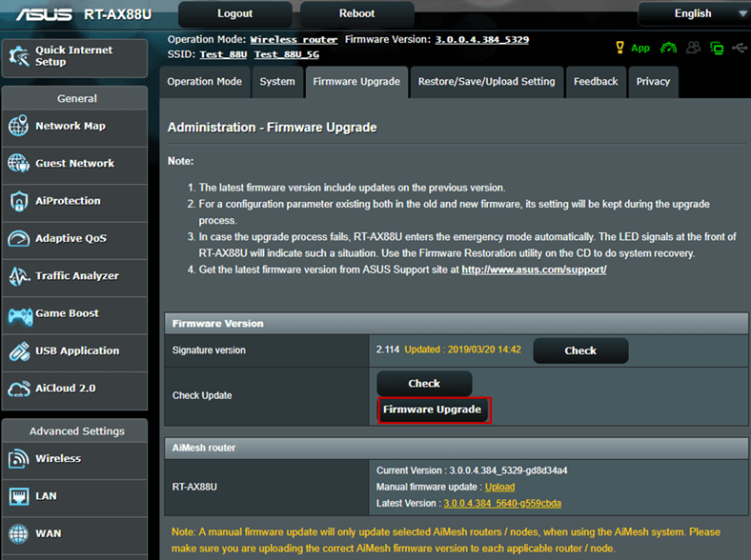The height and width of the screenshot is (560, 751).
Task: Click the Quick Internet Setup icon
Action: (19, 56)
